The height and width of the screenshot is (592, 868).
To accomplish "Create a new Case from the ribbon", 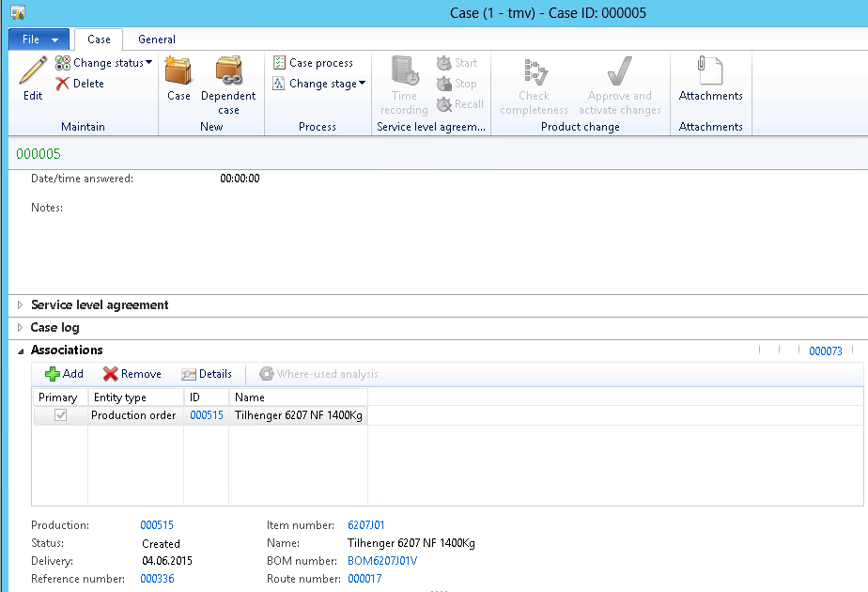I will [178, 77].
